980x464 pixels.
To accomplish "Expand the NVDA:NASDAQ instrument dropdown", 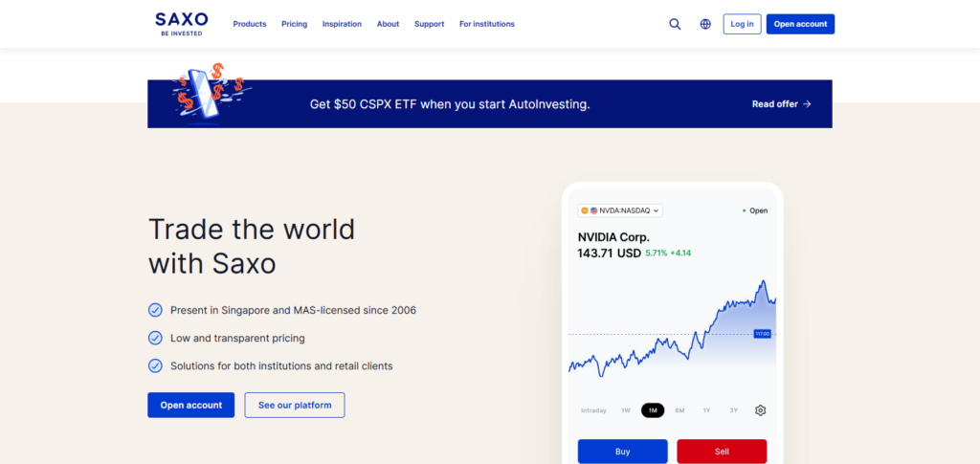I will pyautogui.click(x=620, y=210).
